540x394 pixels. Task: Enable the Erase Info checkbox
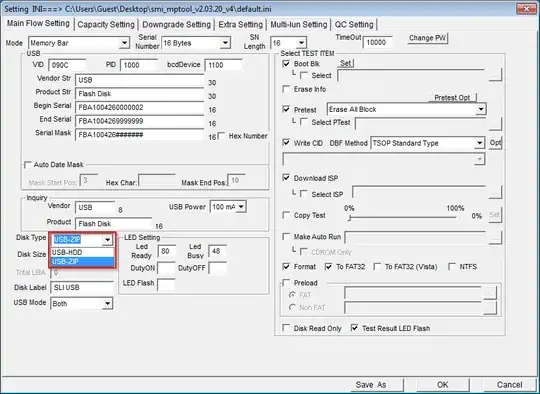(286, 89)
